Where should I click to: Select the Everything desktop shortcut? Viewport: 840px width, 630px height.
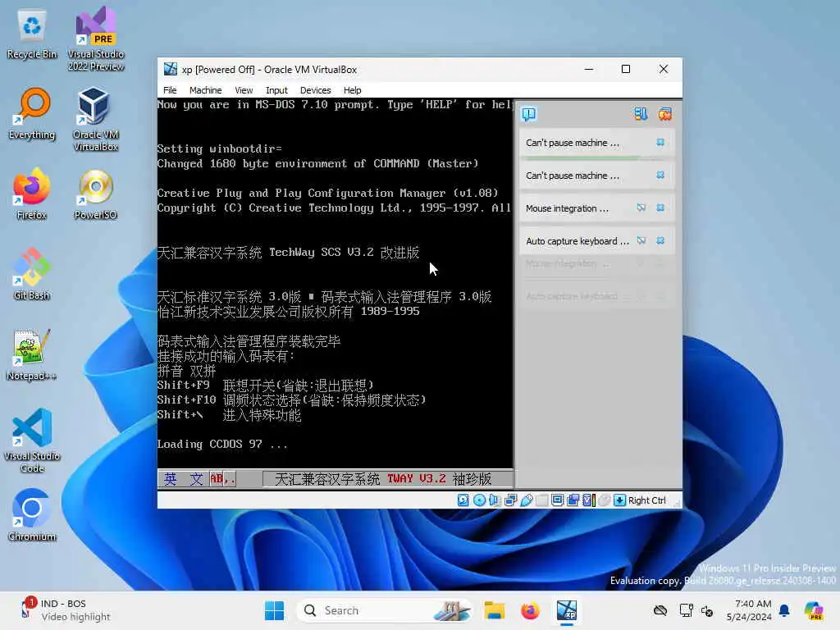pos(32,114)
